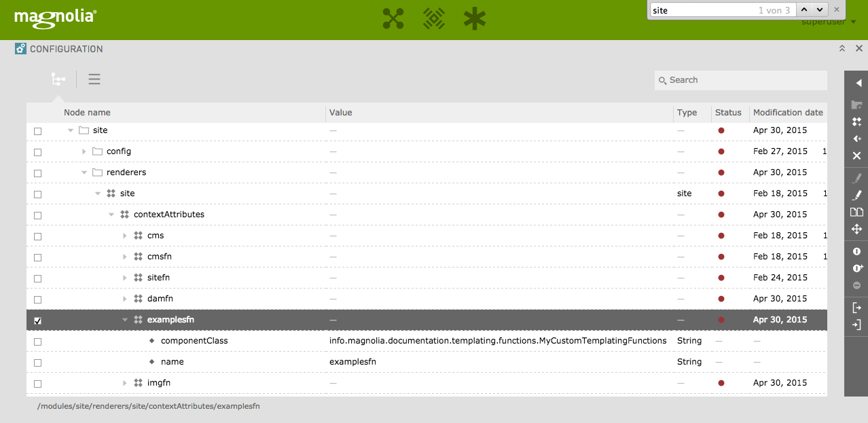Click Publish action icon
868x423 pixels.
click(857, 252)
